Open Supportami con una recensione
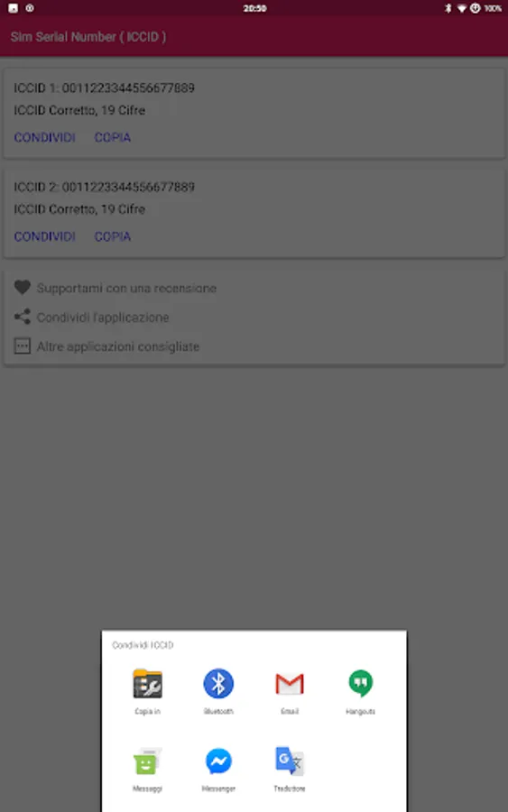Image resolution: width=508 pixels, height=812 pixels. [x=126, y=288]
